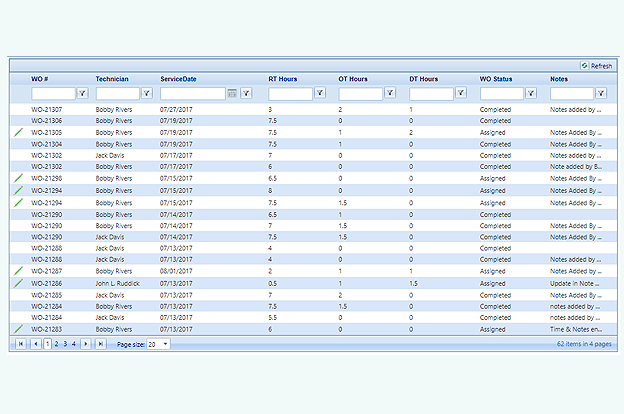Image resolution: width=624 pixels, height=414 pixels.
Task: Edit work order WO-21287 using the pencil icon
Action: click(18, 271)
